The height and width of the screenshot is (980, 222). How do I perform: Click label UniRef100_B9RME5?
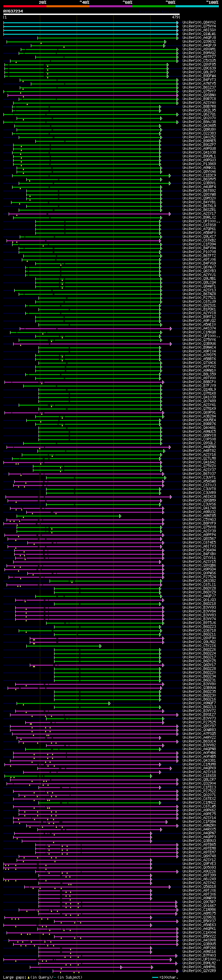(x=199, y=141)
